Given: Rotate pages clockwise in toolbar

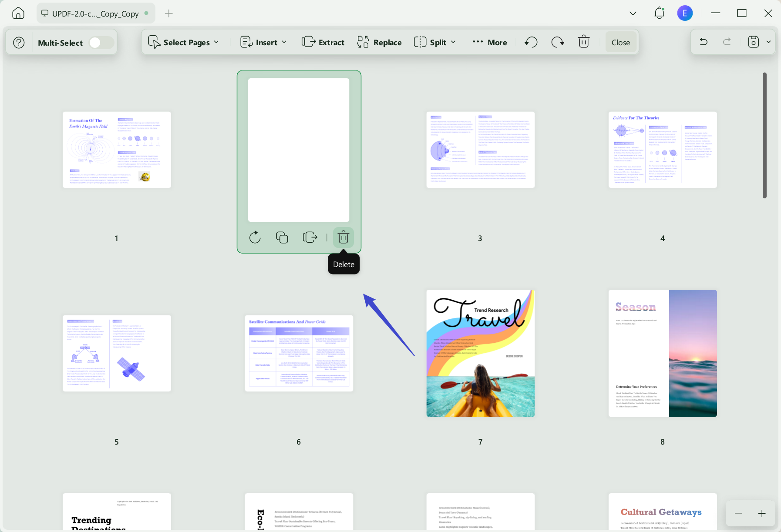Looking at the screenshot, I should click(x=558, y=42).
